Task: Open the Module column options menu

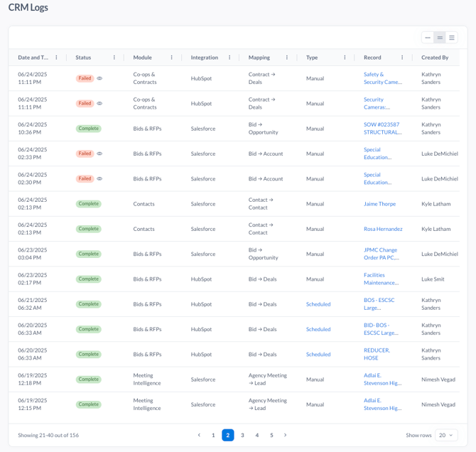Action: [171, 58]
